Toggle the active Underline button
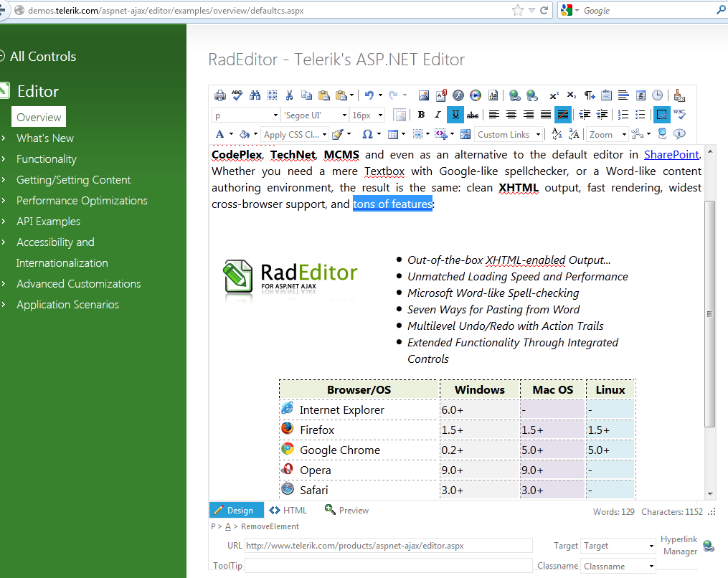 [x=455, y=115]
